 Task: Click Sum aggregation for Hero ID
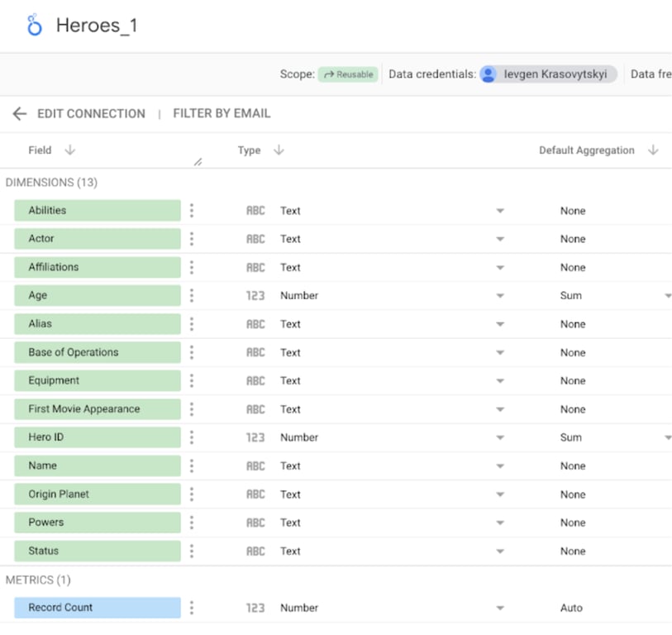tap(571, 437)
